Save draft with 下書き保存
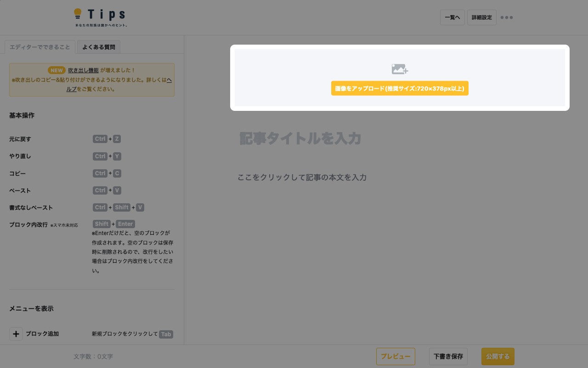This screenshot has height=368, width=588. (448, 356)
